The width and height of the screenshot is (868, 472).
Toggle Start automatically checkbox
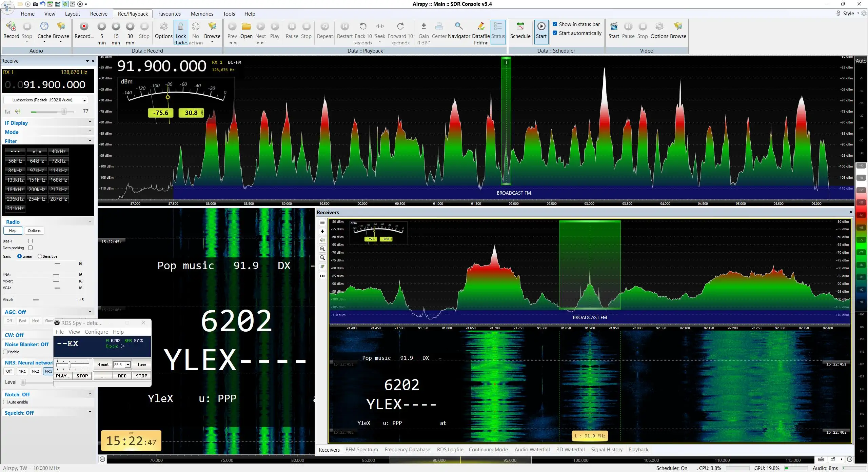tap(555, 33)
